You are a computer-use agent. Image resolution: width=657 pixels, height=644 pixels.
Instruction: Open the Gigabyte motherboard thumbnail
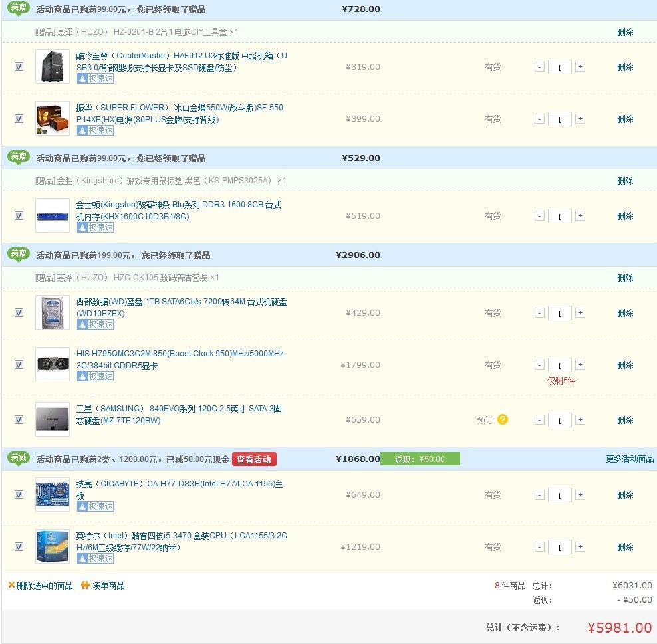point(53,495)
